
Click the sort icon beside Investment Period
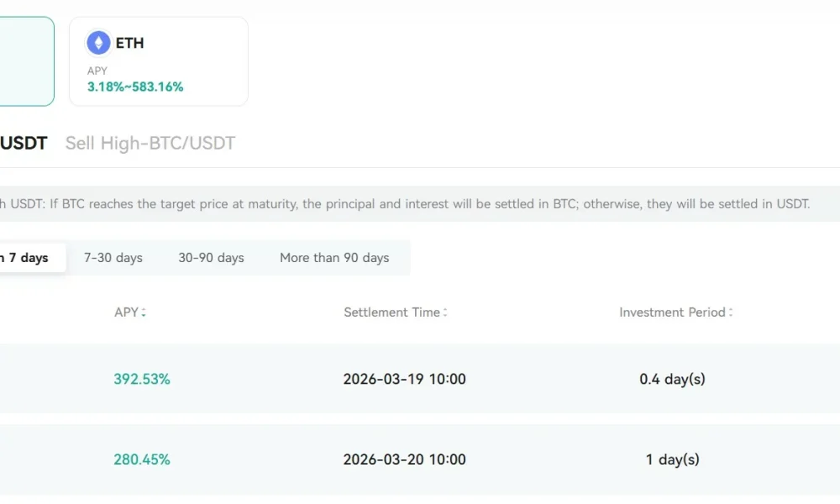pyautogui.click(x=732, y=312)
